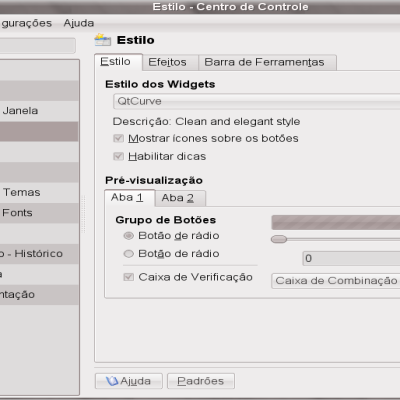Image resolution: width=400 pixels, height=400 pixels.
Task: Switch to the Efeitos tab
Action: 170,62
